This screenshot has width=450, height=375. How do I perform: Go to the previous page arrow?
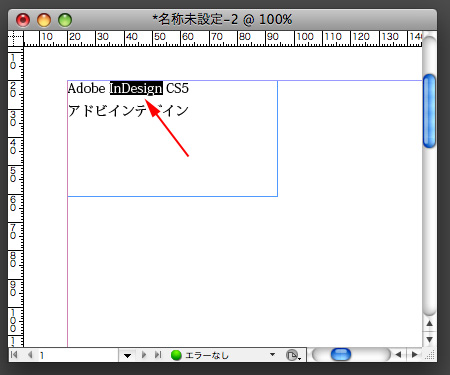click(30, 355)
